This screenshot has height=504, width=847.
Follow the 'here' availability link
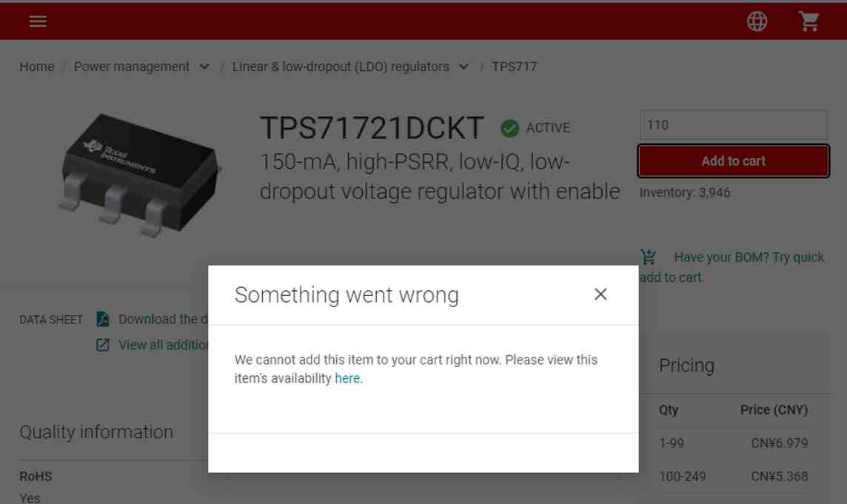coord(347,379)
